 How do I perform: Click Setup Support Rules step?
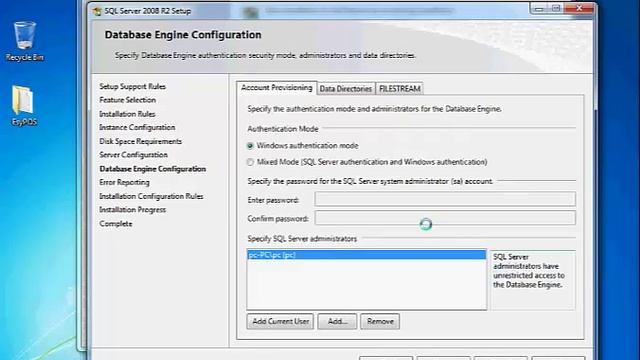(132, 87)
